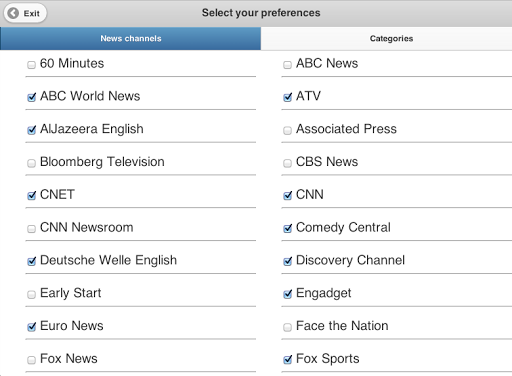Screen dimensions: 512x376
Task: Check Face the Nation
Action: [287, 327]
